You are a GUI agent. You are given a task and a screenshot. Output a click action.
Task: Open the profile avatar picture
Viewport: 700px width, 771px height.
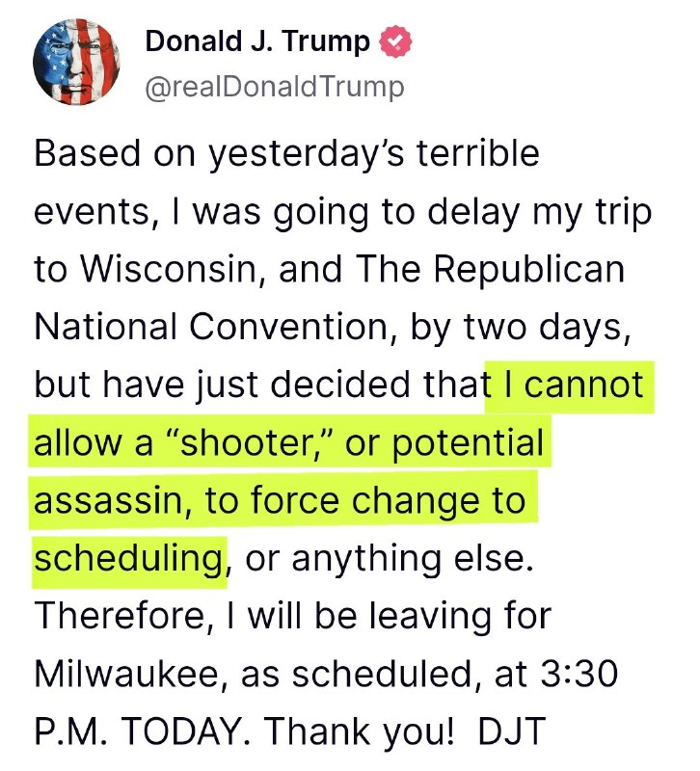[77, 64]
